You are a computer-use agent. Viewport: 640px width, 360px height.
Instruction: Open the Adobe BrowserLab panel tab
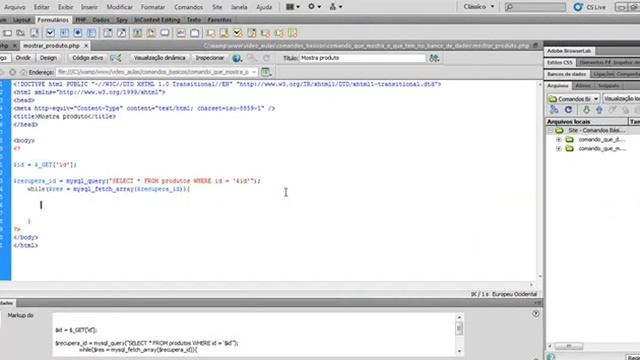pyautogui.click(x=569, y=51)
